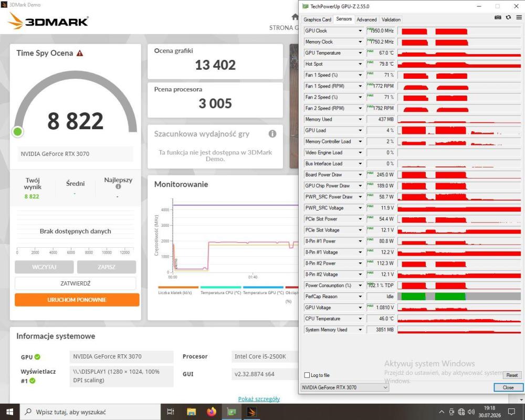Image resolution: width=525 pixels, height=420 pixels.
Task: Click the Pokaż szczegóły link
Action: tap(259, 399)
